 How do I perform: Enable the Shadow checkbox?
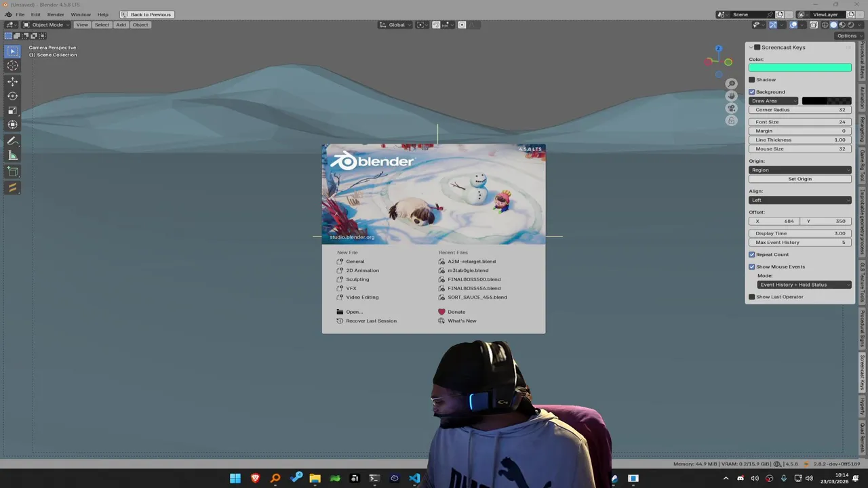pos(751,80)
